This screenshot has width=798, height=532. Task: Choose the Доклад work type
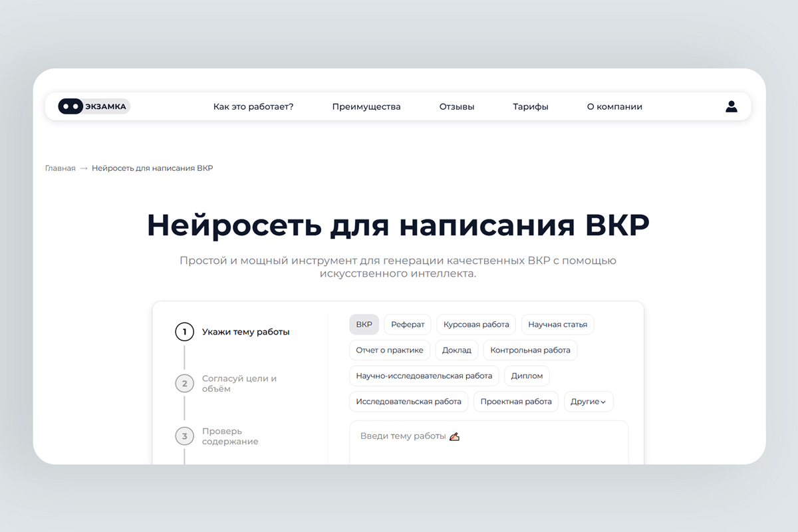pyautogui.click(x=457, y=350)
